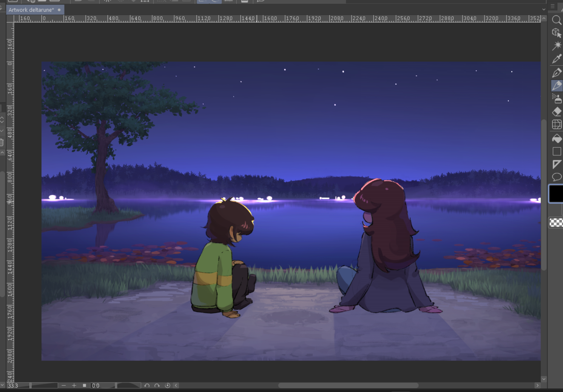
Task: Reset canvas rotation icon
Action: click(168, 386)
